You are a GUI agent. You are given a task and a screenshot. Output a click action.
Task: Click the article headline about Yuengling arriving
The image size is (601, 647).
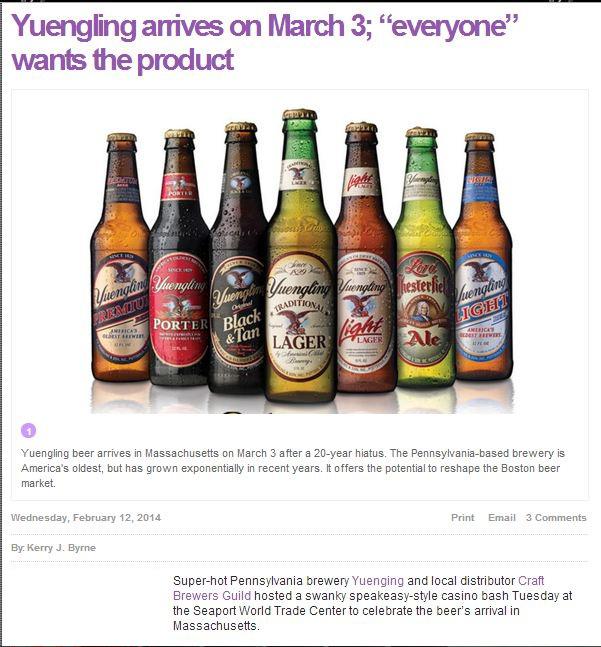264,42
